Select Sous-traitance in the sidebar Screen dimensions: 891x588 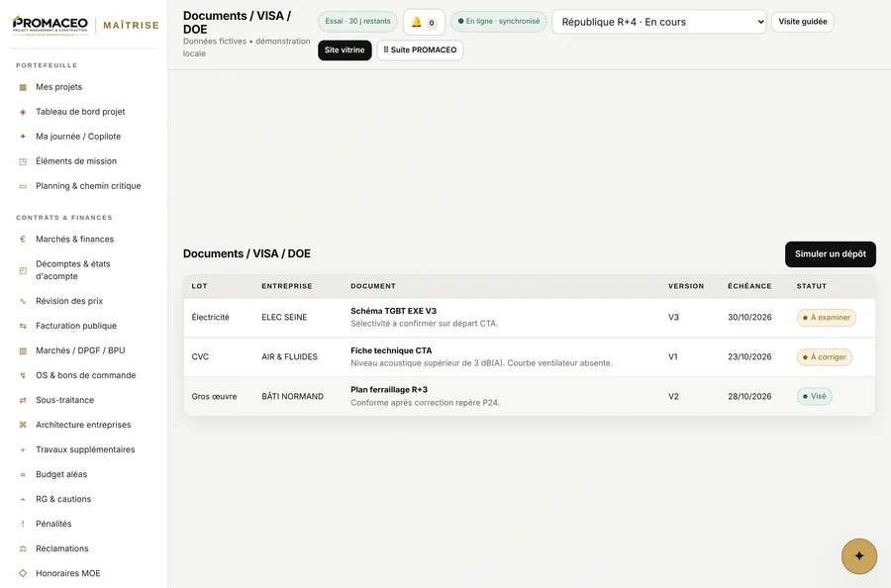click(64, 400)
